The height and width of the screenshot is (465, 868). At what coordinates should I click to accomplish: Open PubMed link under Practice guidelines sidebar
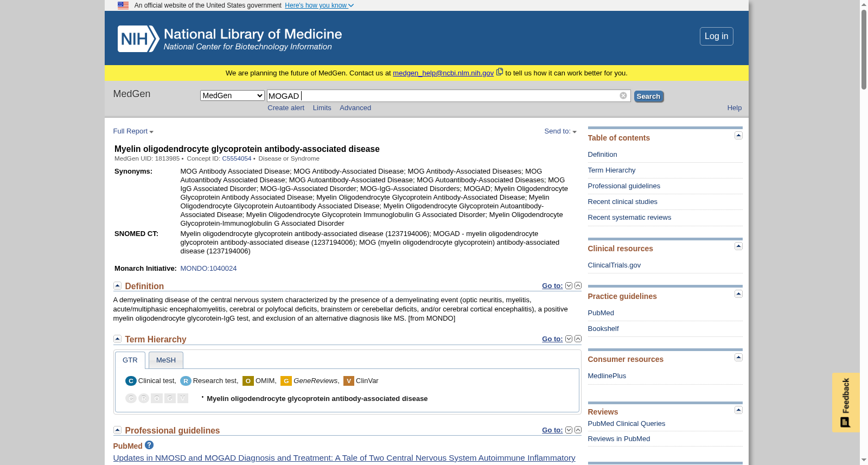click(x=601, y=313)
